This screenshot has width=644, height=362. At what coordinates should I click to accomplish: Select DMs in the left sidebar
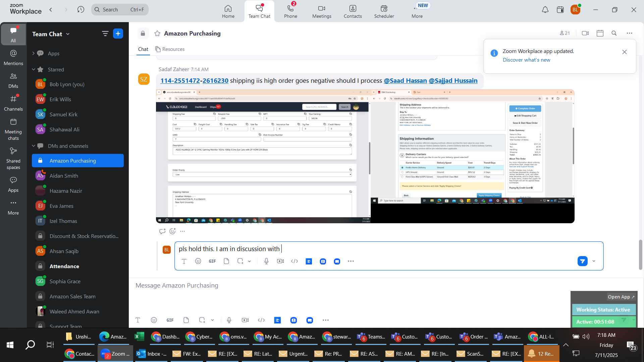[x=13, y=80]
